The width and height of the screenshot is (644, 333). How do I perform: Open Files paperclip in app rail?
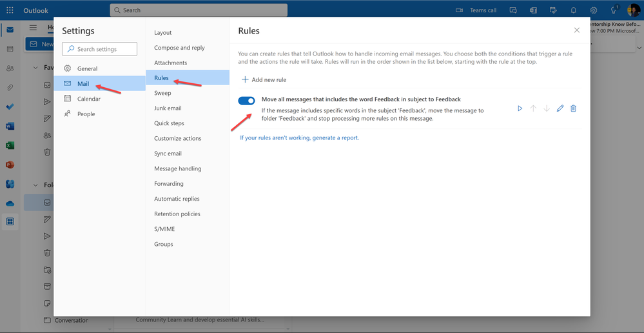[10, 88]
